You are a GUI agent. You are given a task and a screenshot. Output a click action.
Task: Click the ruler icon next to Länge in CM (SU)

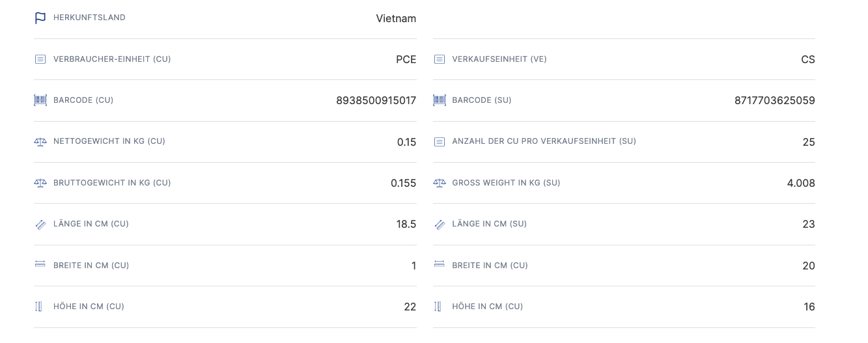440,224
